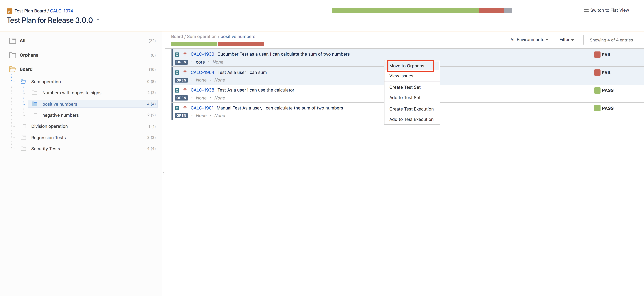Click the Test Plan issue type icon
644x296 pixels.
click(x=9, y=11)
